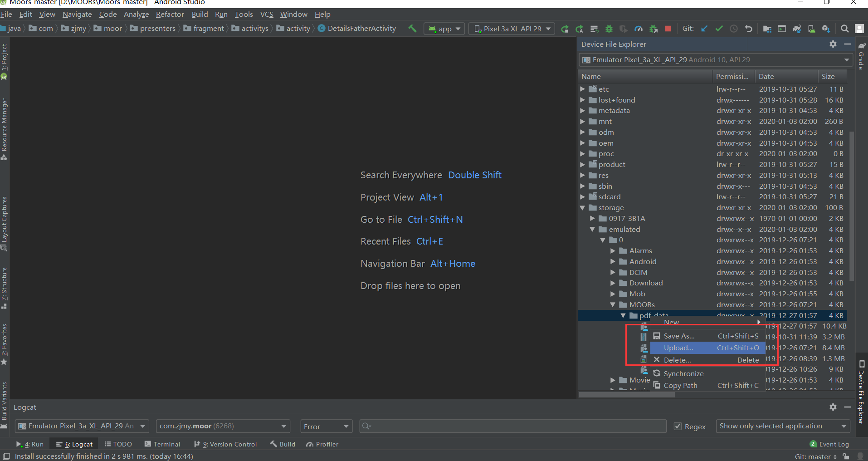Expand the sdcard tree node
This screenshot has height=461, width=868.
tap(582, 197)
